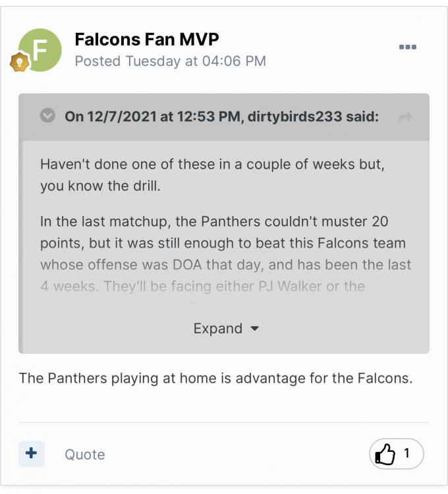
Task: Click the thumbs-up reaction icon
Action: pyautogui.click(x=384, y=454)
